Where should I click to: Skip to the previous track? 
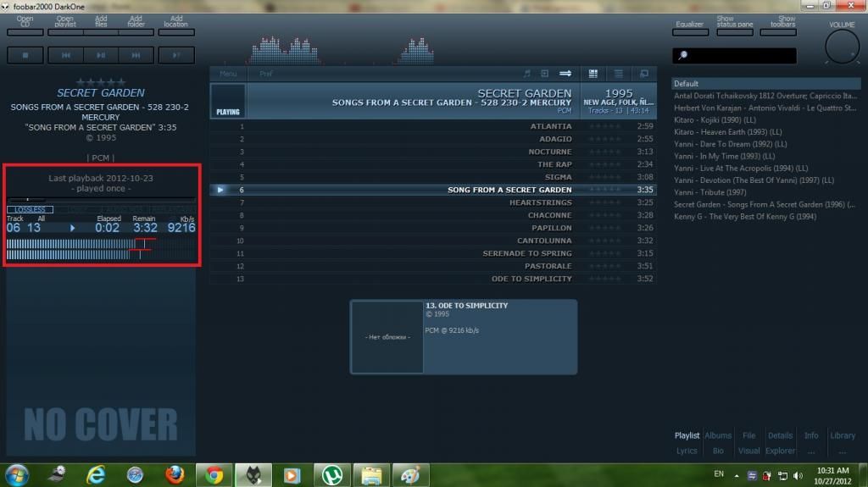pos(66,55)
